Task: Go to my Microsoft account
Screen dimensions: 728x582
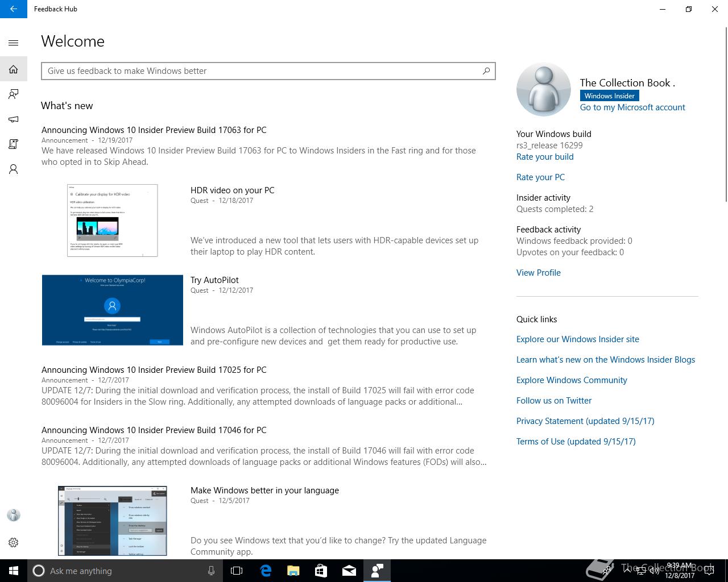Action: tap(632, 107)
